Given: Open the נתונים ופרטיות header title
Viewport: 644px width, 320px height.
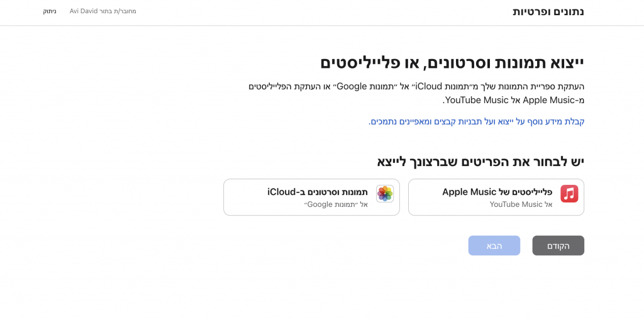Looking at the screenshot, I should 548,11.
